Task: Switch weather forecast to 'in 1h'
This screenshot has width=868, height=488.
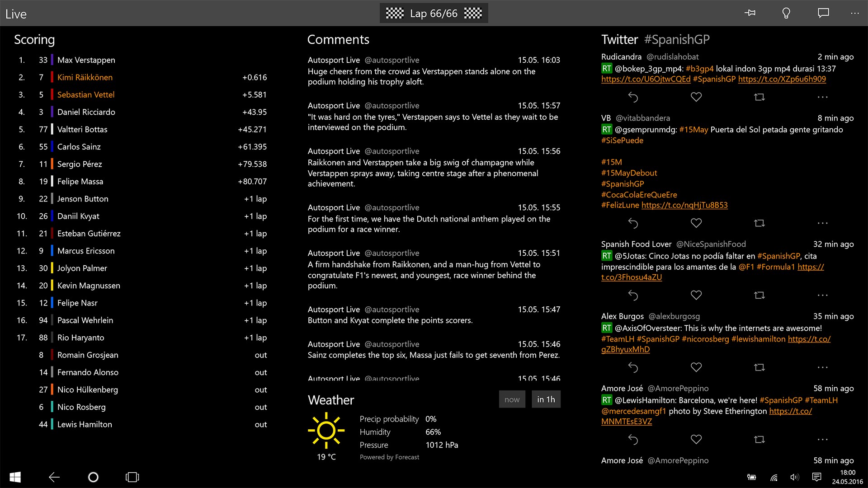Action: click(x=546, y=399)
